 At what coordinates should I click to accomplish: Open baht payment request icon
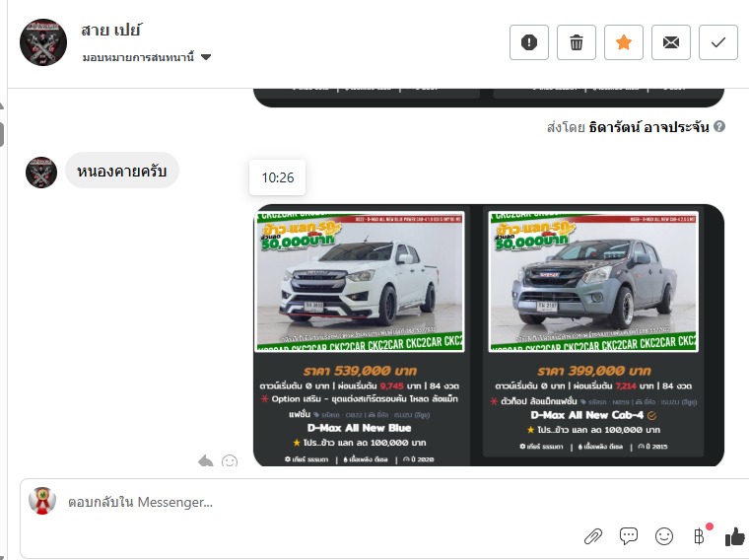tap(700, 536)
